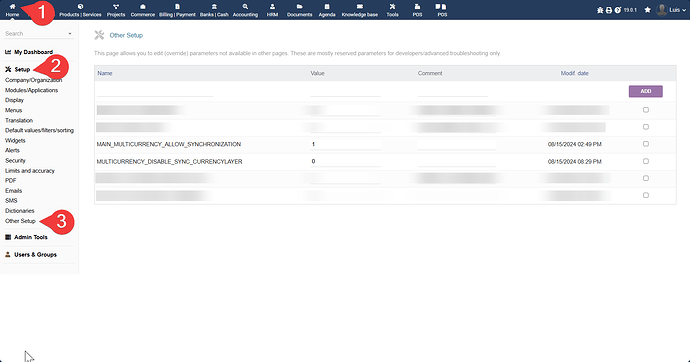Click the My Dashboard chart icon
The image size is (690, 362).
[x=8, y=52]
